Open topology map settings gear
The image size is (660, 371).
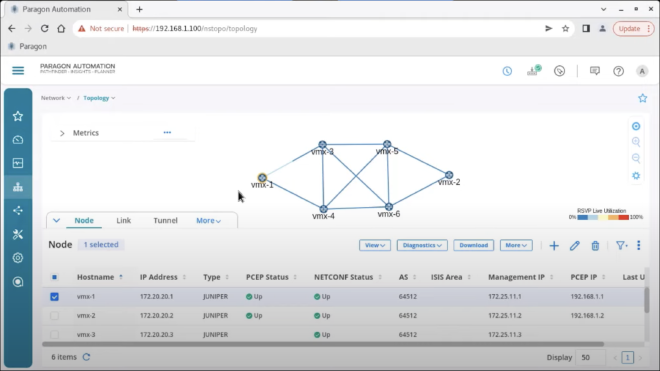636,176
